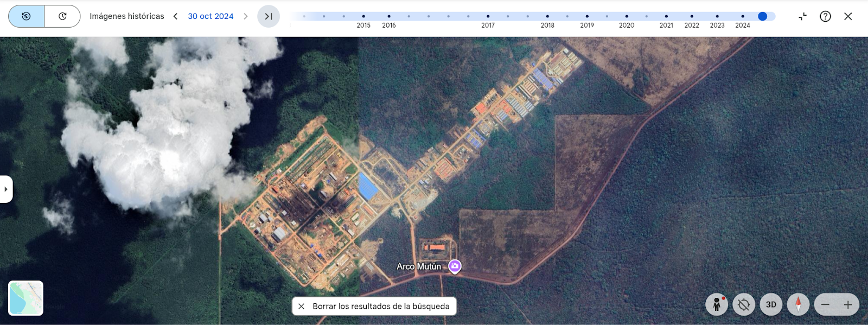This screenshot has height=325, width=868.
Task: Close the historical imagery bar
Action: coord(848,16)
